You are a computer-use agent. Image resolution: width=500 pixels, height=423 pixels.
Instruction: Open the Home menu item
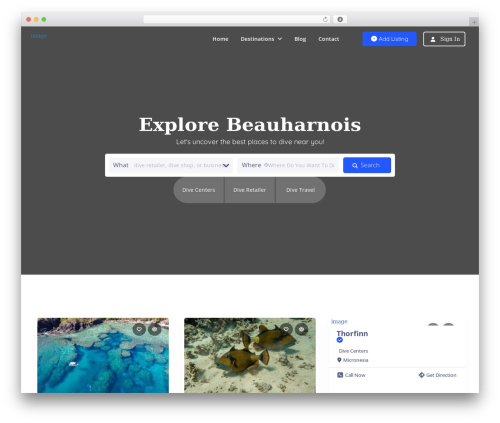tap(220, 39)
